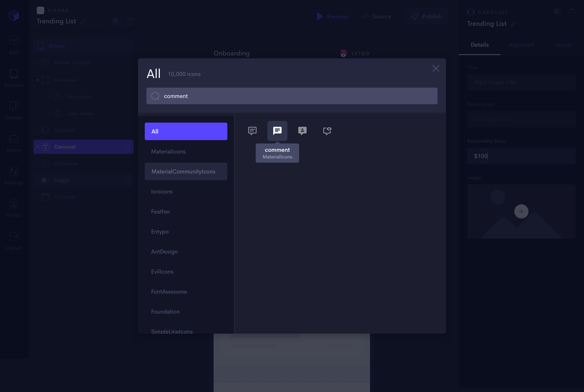Image resolution: width=584 pixels, height=392 pixels.
Task: Edit the right panel Trending List pencil
Action: (x=514, y=24)
